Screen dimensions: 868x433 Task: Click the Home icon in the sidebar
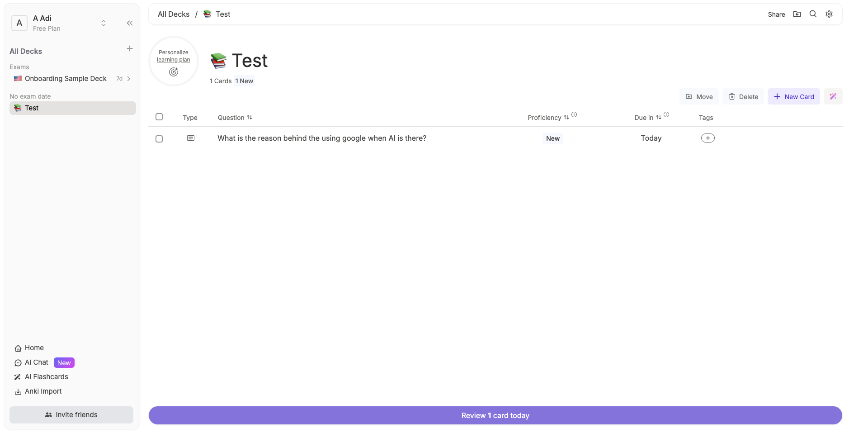pos(18,348)
